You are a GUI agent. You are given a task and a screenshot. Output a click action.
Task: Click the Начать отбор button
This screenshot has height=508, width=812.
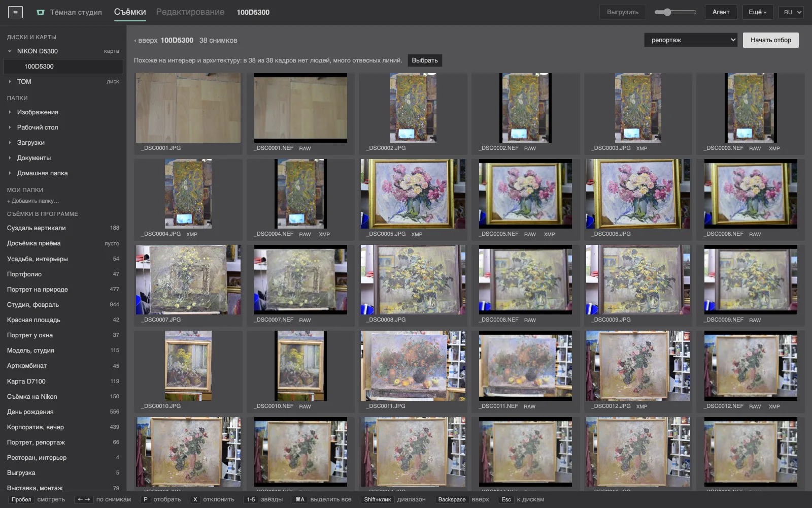coord(770,40)
